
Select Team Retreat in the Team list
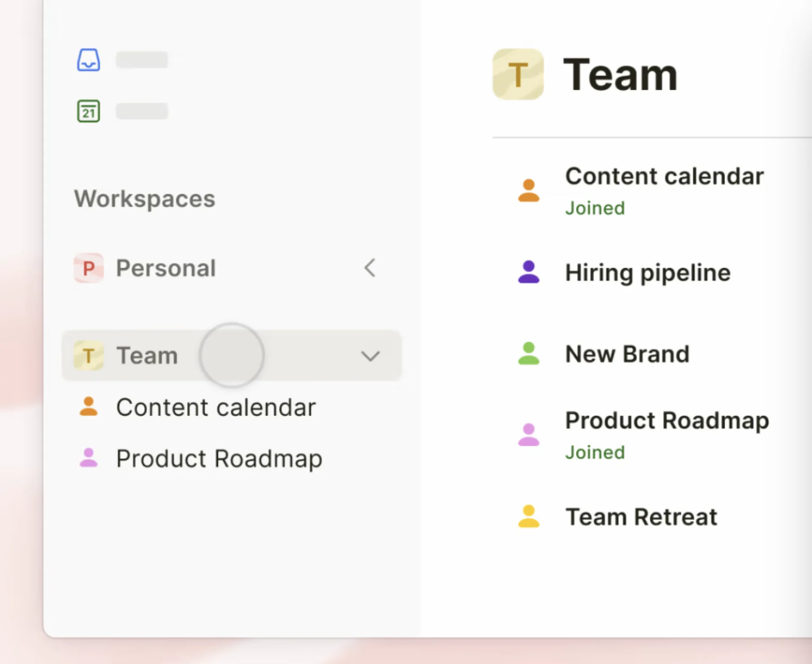[641, 516]
